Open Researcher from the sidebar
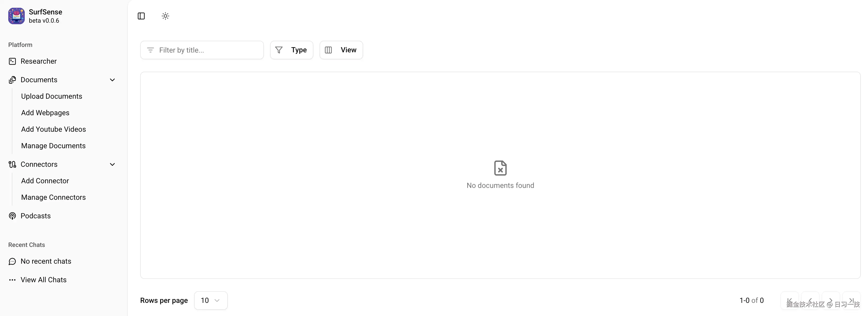This screenshot has width=868, height=316. (38, 61)
